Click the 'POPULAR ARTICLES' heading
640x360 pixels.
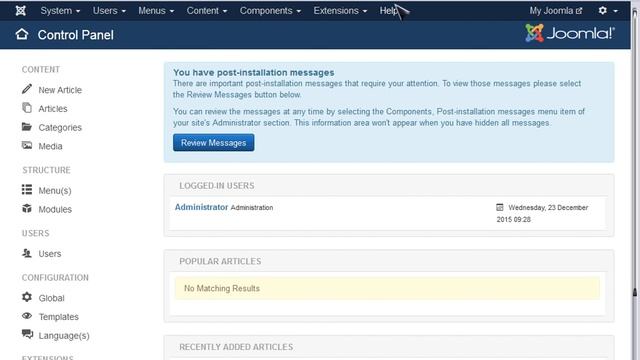coord(220,261)
